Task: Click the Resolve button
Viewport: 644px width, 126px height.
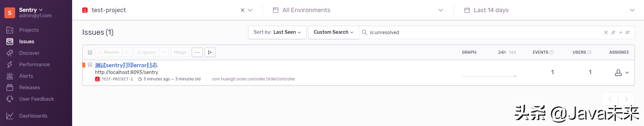Action: [x=109, y=52]
